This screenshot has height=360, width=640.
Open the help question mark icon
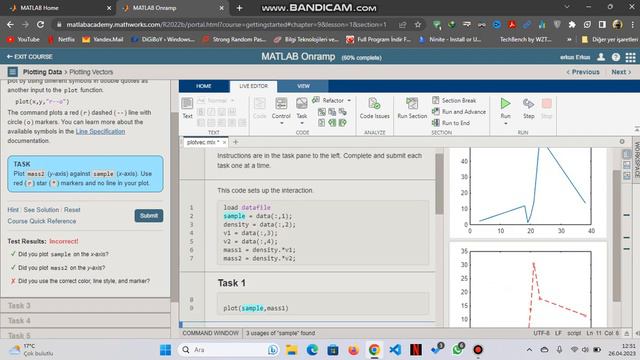tap(616, 57)
